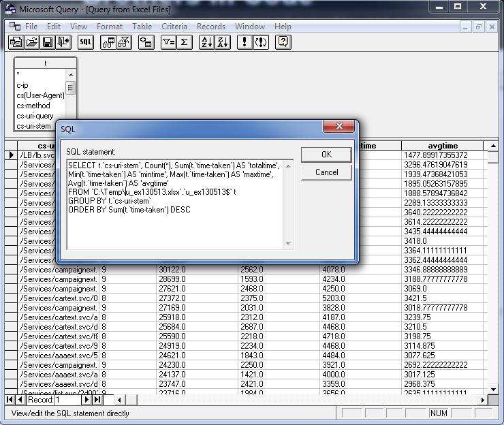Image resolution: width=504 pixels, height=425 pixels.
Task: Select the cs-uri-query field in table t
Action: coord(35,116)
